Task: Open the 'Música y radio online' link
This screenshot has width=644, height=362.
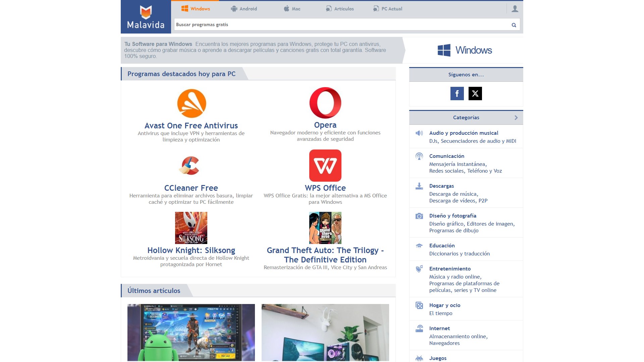Action: [455, 277]
